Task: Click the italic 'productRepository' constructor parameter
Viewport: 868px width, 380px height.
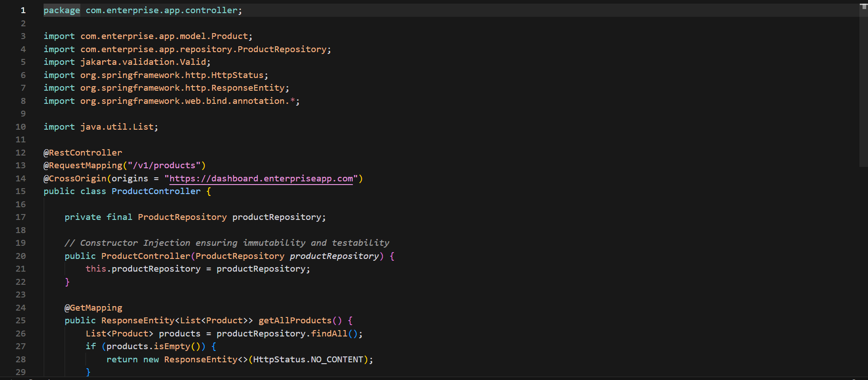Action: [x=335, y=256]
